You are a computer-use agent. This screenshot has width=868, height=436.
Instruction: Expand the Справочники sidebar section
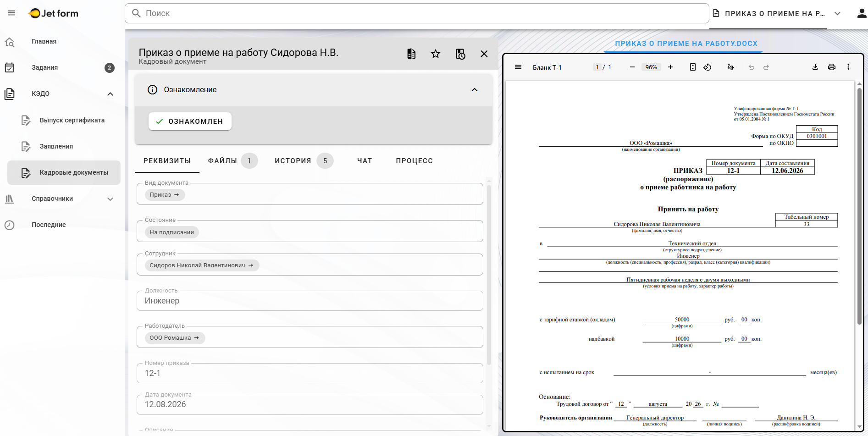[x=111, y=199]
